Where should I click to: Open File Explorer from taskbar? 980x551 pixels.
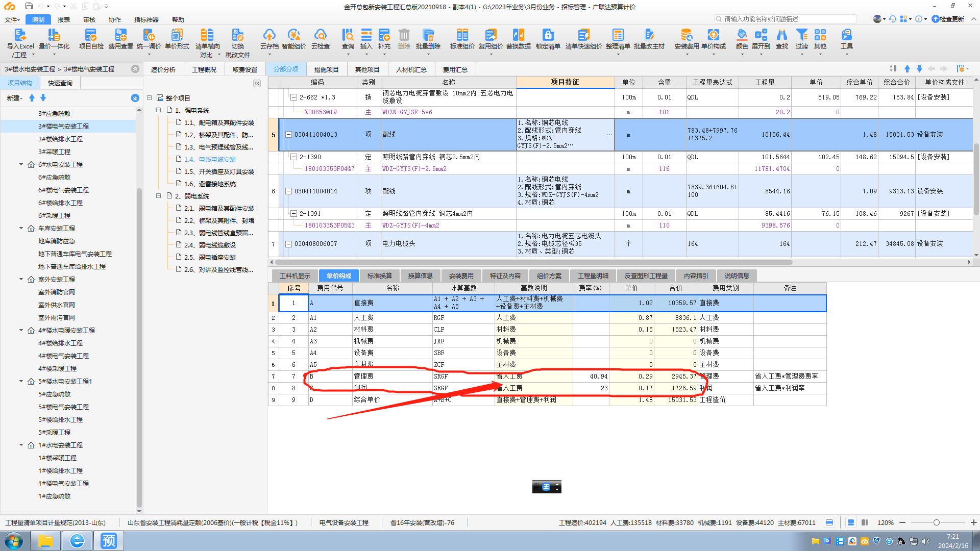[x=45, y=541]
